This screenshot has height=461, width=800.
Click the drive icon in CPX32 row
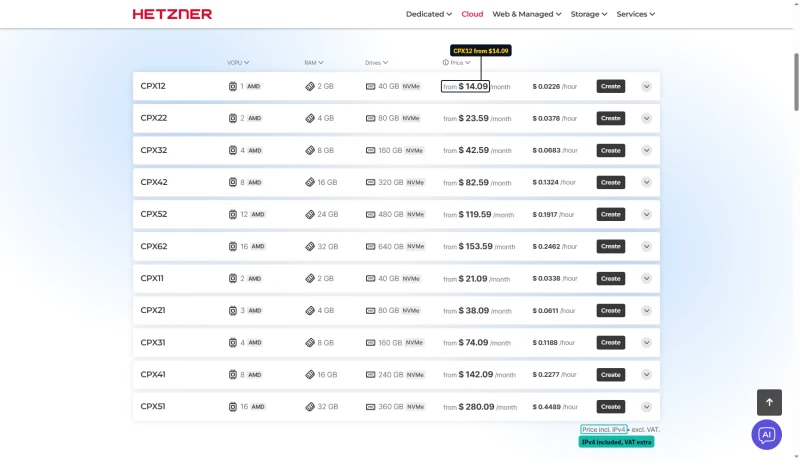[x=370, y=150]
